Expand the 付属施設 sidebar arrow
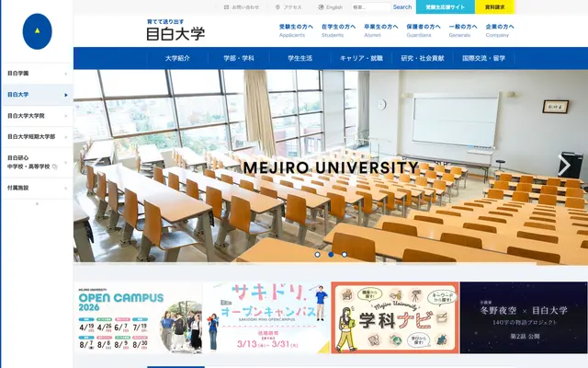The width and height of the screenshot is (588, 368). [x=66, y=188]
